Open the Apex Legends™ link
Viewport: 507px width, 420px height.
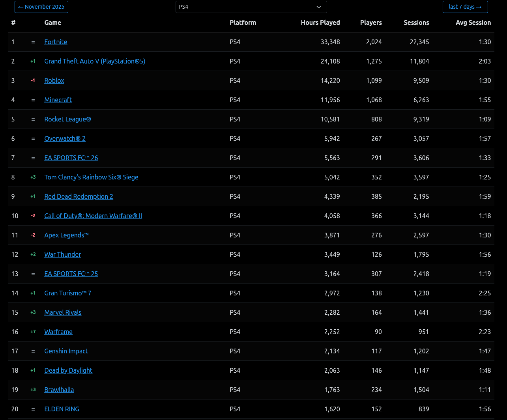(66, 235)
